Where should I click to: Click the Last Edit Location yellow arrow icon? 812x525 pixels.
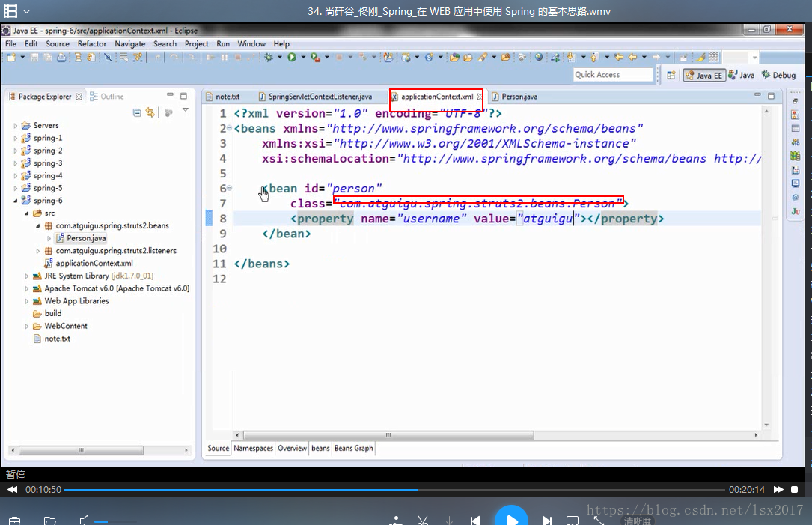pyautogui.click(x=619, y=58)
